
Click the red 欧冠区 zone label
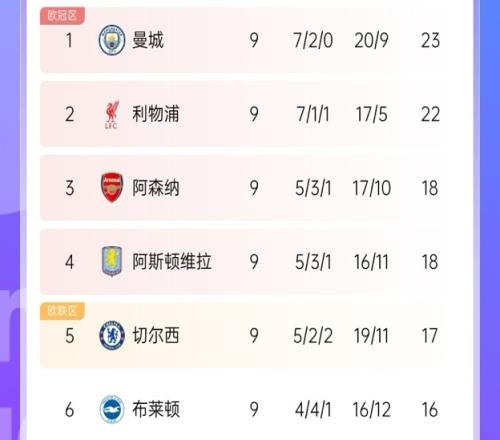click(x=62, y=15)
